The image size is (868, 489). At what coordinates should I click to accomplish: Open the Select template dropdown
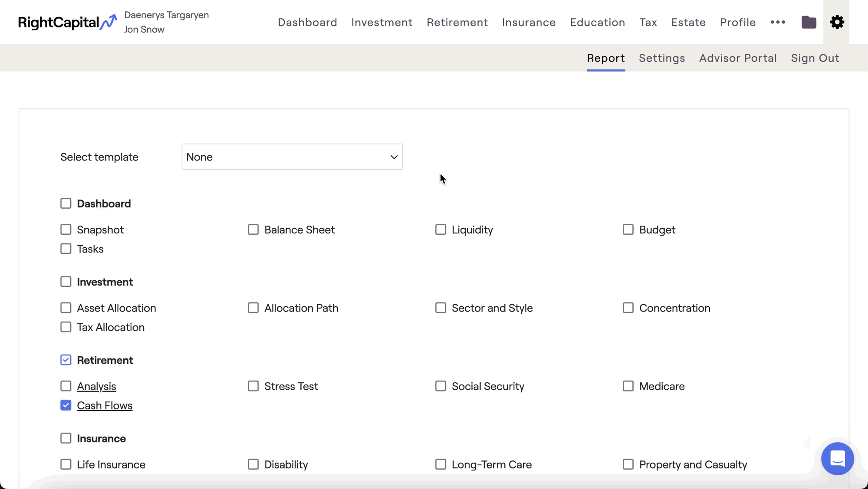[x=292, y=157]
